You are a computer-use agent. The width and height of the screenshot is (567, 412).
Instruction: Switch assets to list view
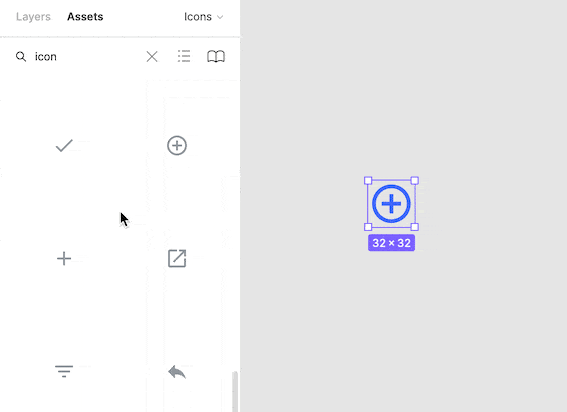[x=184, y=56]
